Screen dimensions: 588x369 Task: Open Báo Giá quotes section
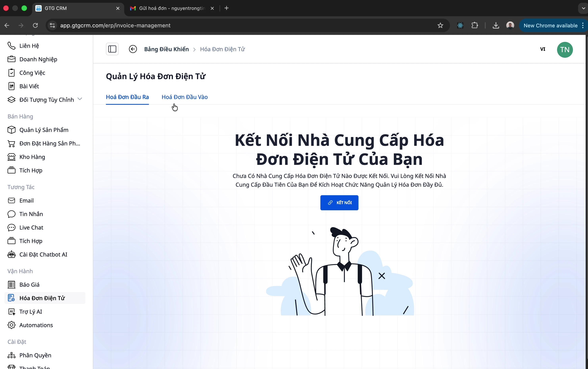pyautogui.click(x=29, y=284)
